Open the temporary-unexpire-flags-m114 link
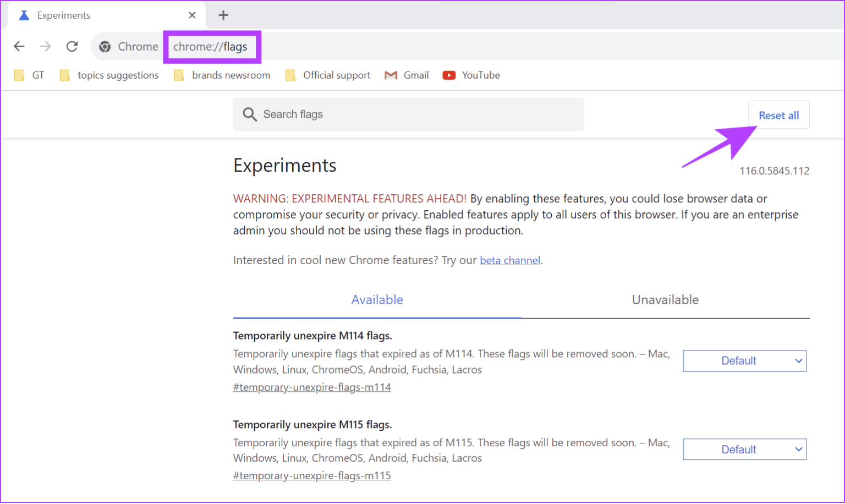This screenshot has height=504, width=845. [x=312, y=387]
